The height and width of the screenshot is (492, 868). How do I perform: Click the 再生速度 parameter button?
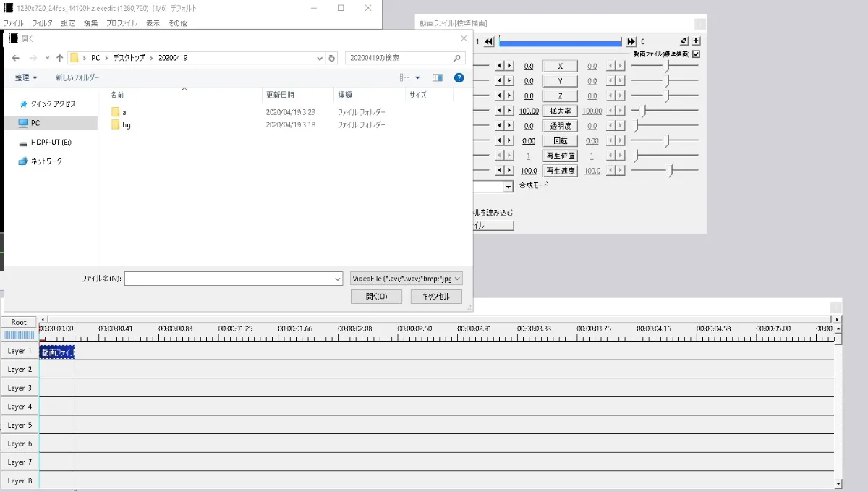click(560, 170)
